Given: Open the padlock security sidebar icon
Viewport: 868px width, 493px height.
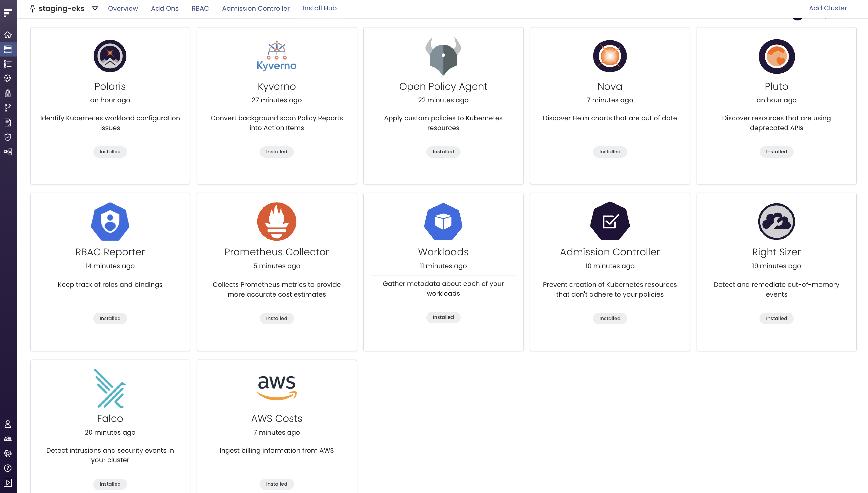Looking at the screenshot, I should tap(8, 93).
